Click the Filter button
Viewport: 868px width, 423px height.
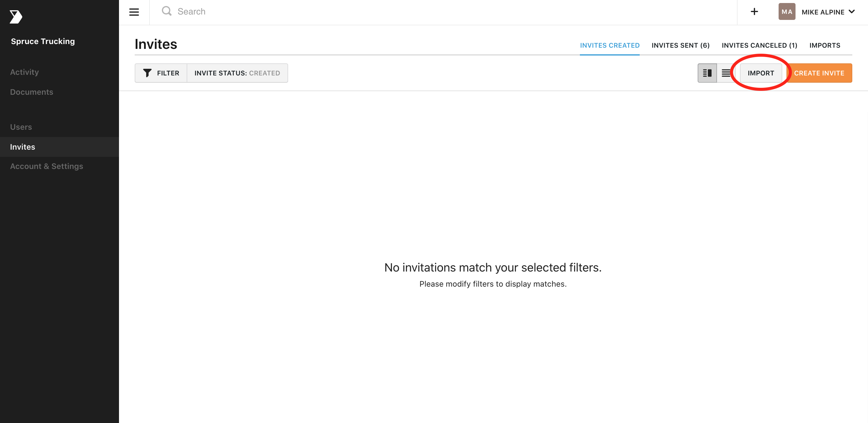click(x=161, y=73)
